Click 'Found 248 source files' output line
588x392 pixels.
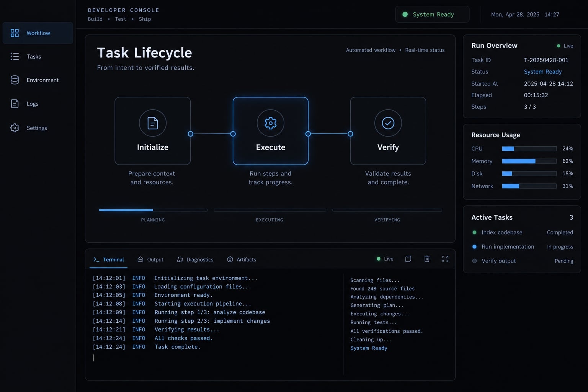pos(382,289)
